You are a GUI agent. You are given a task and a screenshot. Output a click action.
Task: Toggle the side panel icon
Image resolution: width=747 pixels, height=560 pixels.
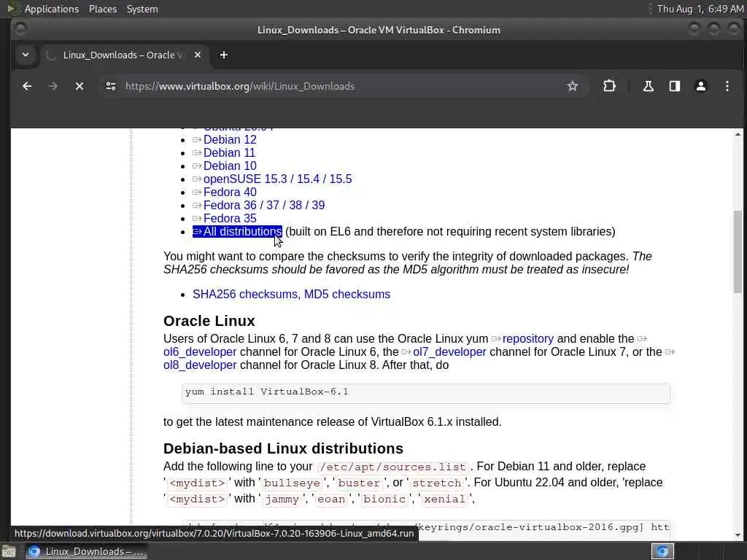click(675, 86)
